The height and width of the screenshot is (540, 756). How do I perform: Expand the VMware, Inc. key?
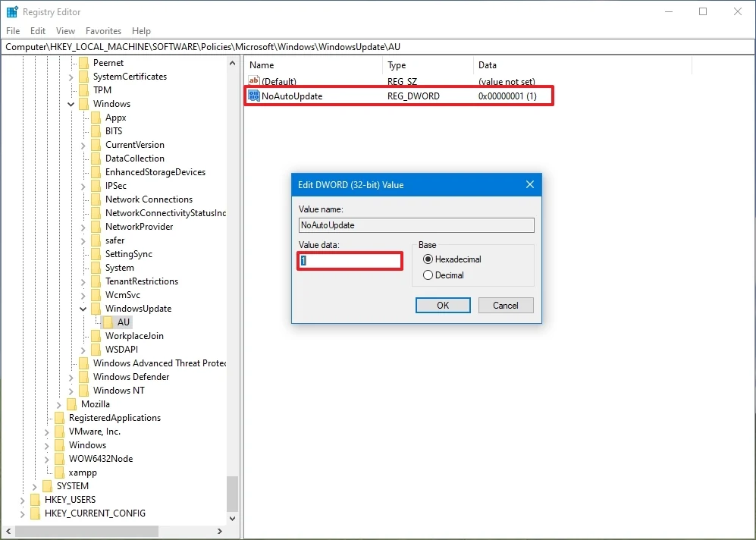click(x=47, y=432)
